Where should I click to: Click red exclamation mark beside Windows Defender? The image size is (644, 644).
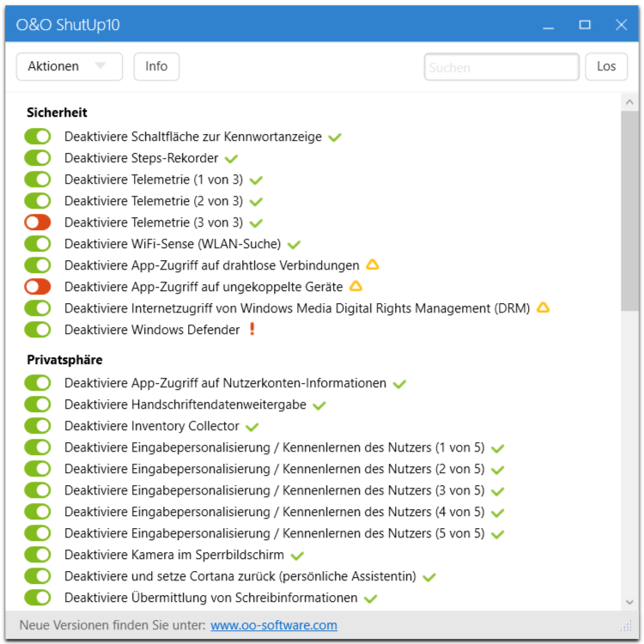(252, 329)
